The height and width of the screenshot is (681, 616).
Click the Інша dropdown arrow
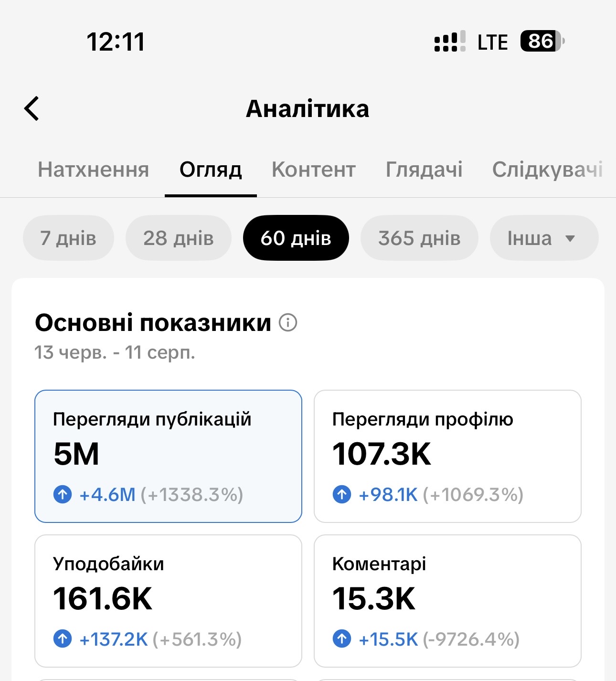pos(570,238)
